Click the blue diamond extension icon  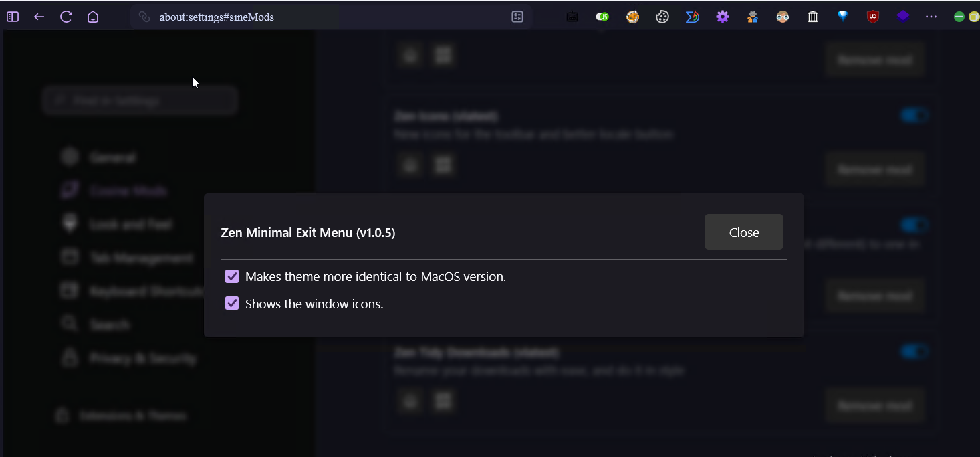pyautogui.click(x=843, y=17)
